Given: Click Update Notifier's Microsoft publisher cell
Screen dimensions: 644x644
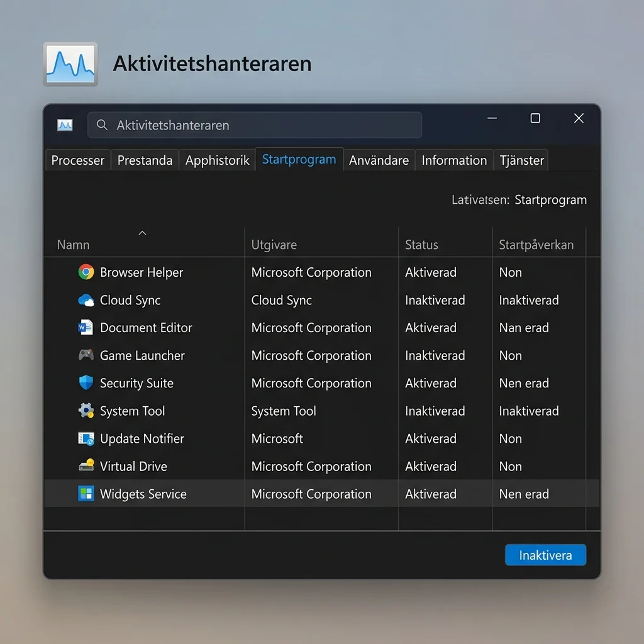Looking at the screenshot, I should coord(277,438).
